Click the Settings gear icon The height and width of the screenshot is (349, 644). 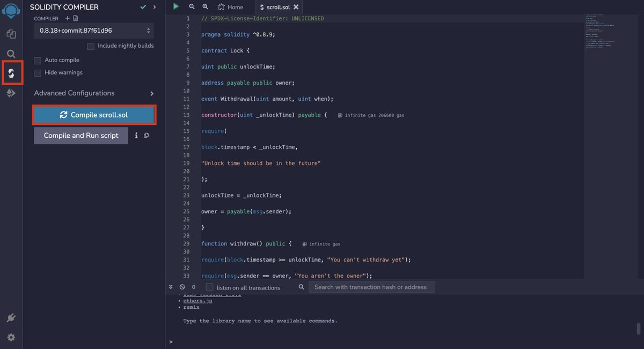coord(11,337)
